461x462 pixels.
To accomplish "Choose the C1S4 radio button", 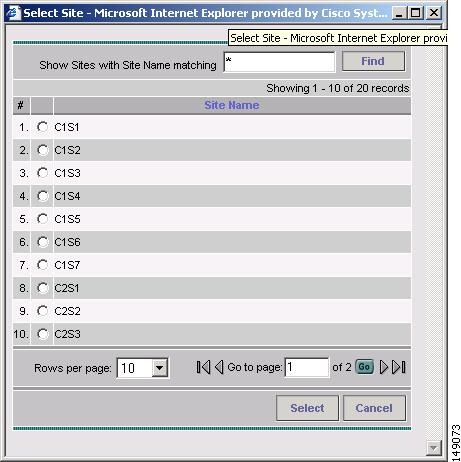I will point(42,196).
